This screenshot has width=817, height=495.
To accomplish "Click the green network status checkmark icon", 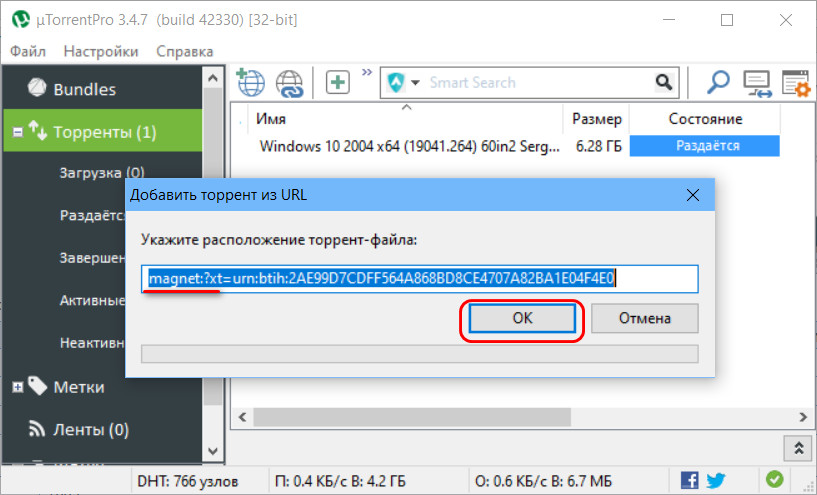I will click(x=774, y=479).
